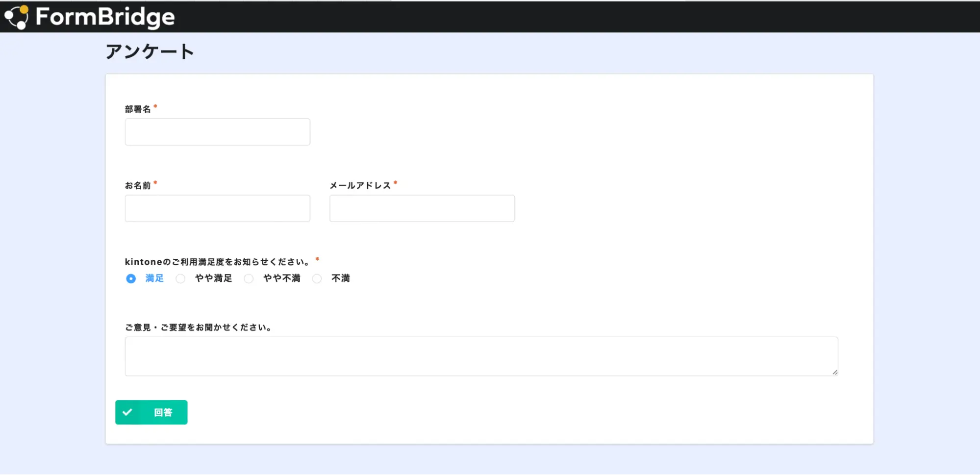Focus the お名前 text field
This screenshot has width=980, height=475.
pos(217,208)
